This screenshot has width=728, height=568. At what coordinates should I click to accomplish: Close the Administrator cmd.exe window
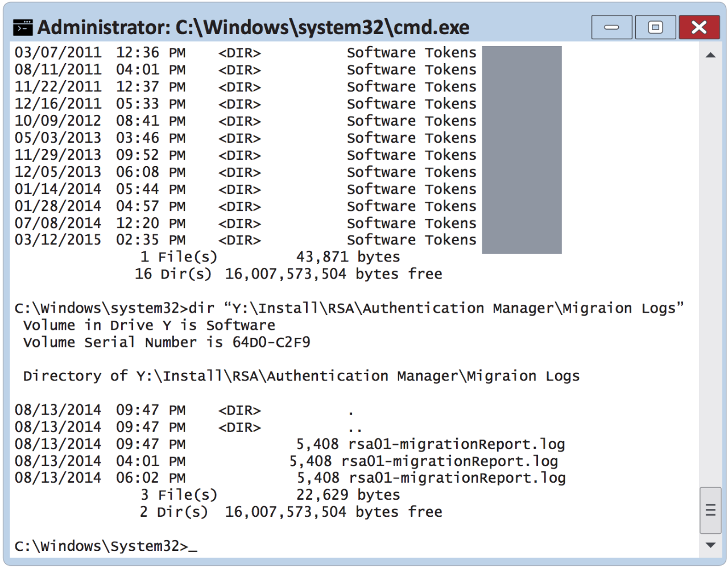pyautogui.click(x=699, y=27)
